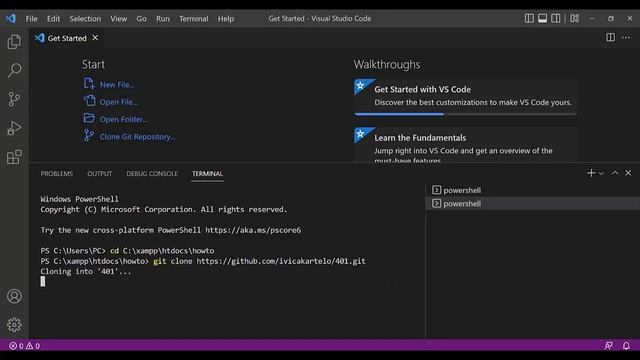
Task: Split the editor to the right
Action: [610, 38]
